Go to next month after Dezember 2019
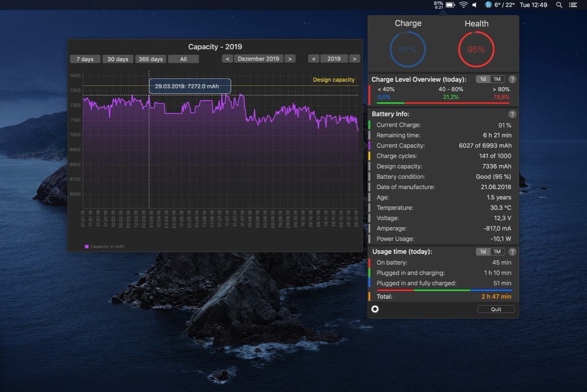Viewport: 587px width, 392px height. tap(290, 59)
